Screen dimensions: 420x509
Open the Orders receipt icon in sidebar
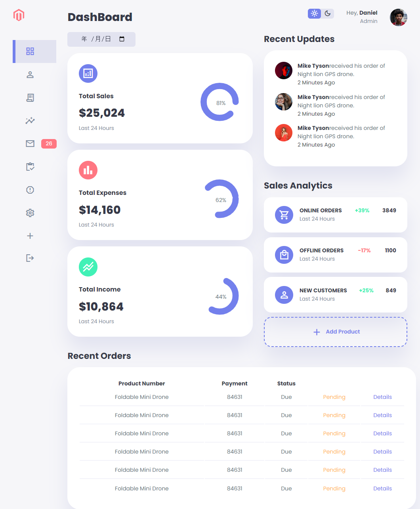click(x=30, y=97)
